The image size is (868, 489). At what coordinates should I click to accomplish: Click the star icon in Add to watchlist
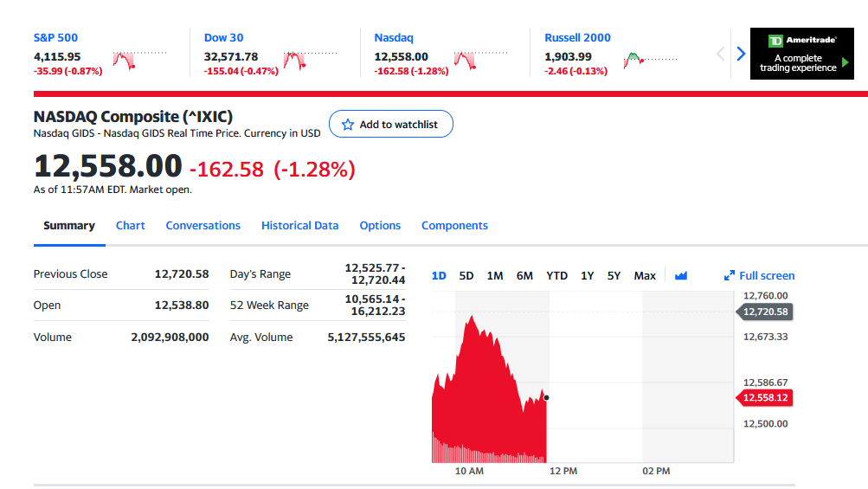348,125
